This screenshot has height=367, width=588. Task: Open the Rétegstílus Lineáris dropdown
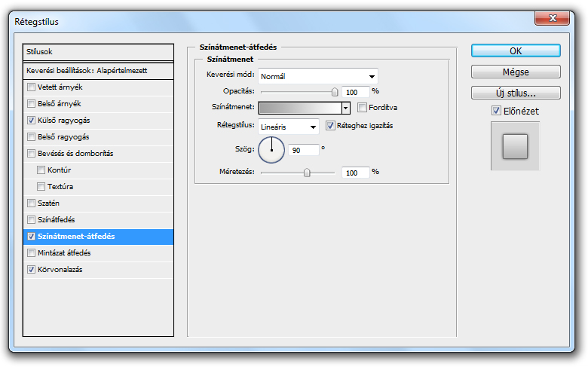tap(289, 127)
